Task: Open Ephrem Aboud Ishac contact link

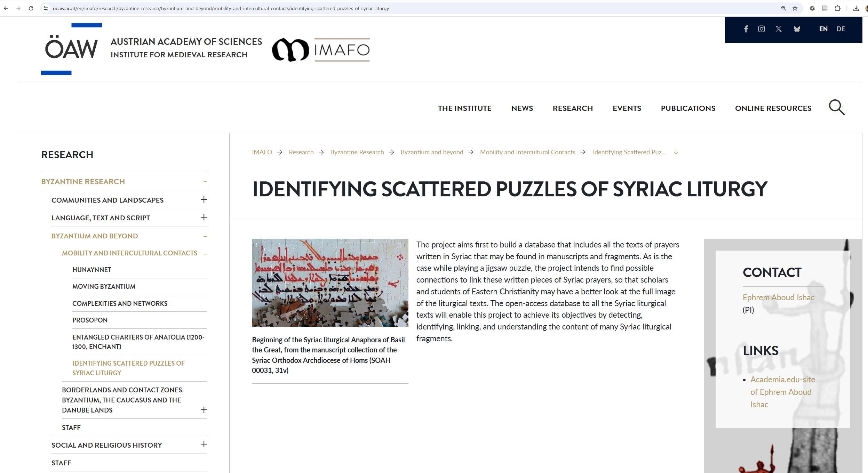Action: tap(778, 298)
